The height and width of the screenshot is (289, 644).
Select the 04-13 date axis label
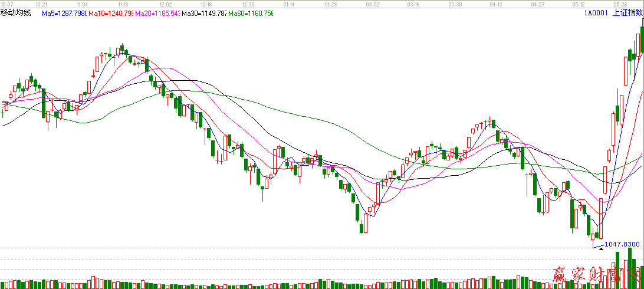click(x=496, y=4)
